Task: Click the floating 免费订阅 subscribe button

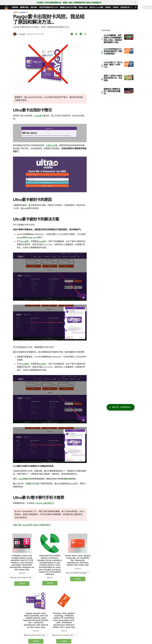Action: click(120, 407)
